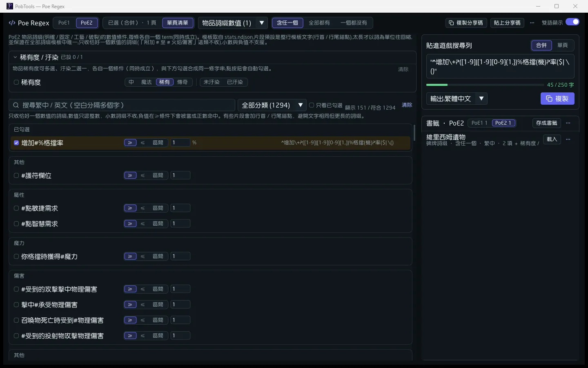Select ≥ operator for 增加#%格擋率
The height and width of the screenshot is (368, 588).
[130, 143]
